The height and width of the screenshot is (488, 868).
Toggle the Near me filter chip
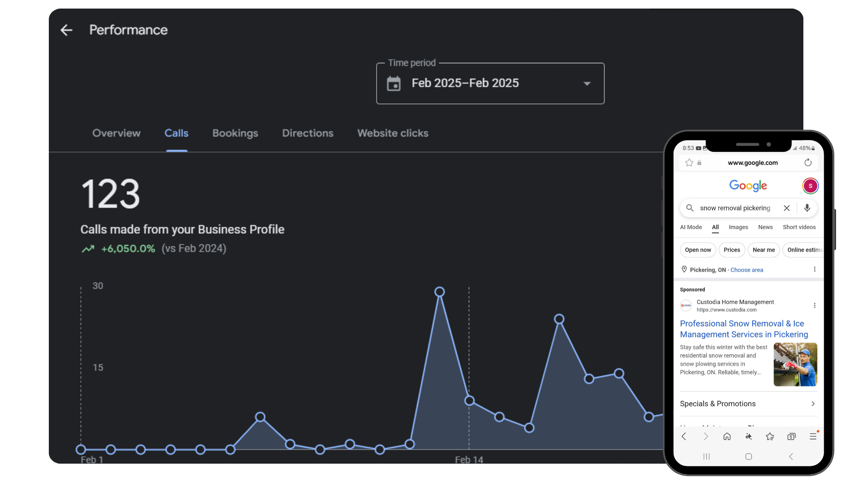pyautogui.click(x=764, y=250)
